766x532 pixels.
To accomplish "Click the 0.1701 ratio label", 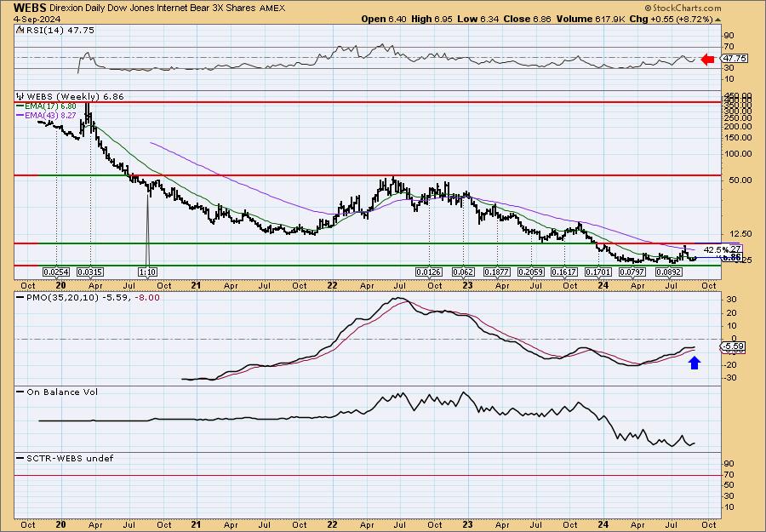I will coord(598,272).
